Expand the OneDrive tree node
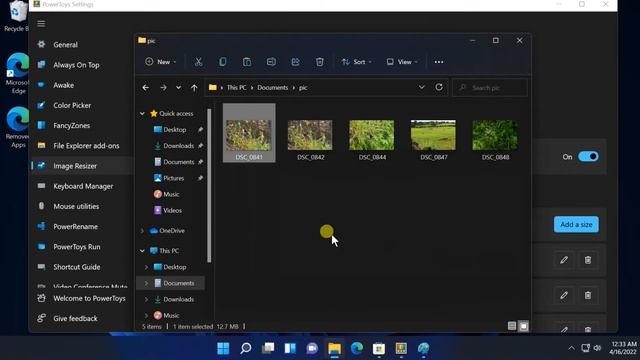640x360 pixels. 142,231
